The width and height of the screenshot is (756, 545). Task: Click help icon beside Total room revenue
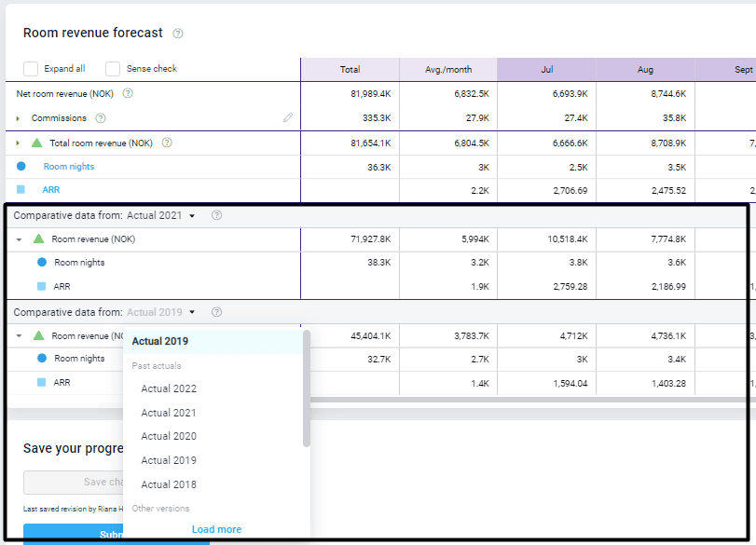(x=167, y=143)
